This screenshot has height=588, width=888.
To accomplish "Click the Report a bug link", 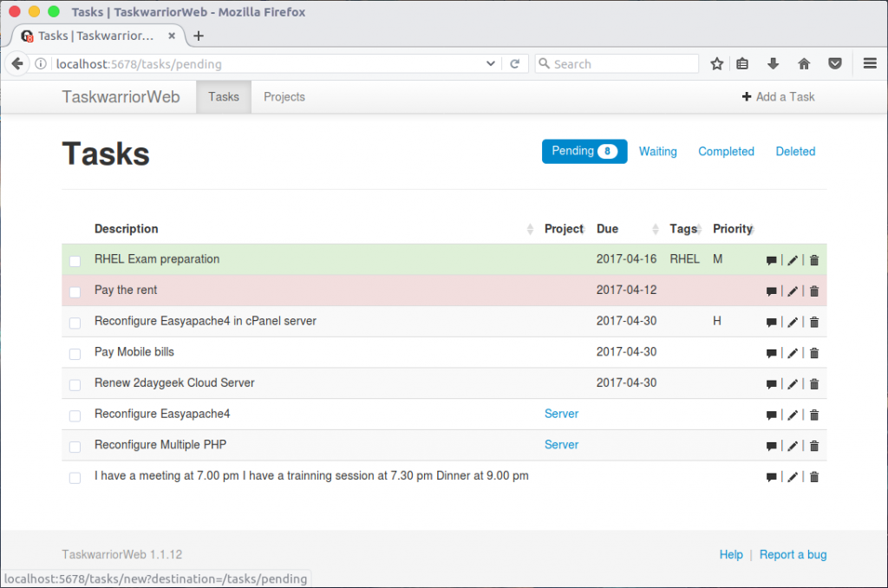I will 793,554.
